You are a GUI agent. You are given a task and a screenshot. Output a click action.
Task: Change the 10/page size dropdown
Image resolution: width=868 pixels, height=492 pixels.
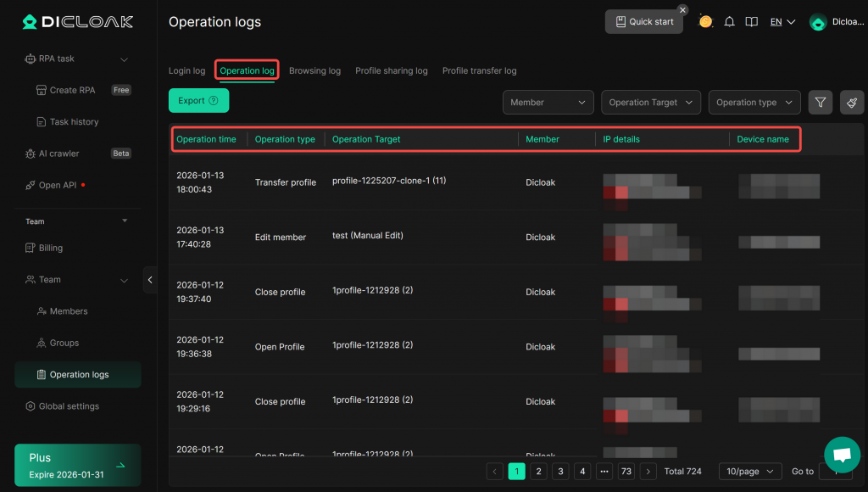pos(750,472)
